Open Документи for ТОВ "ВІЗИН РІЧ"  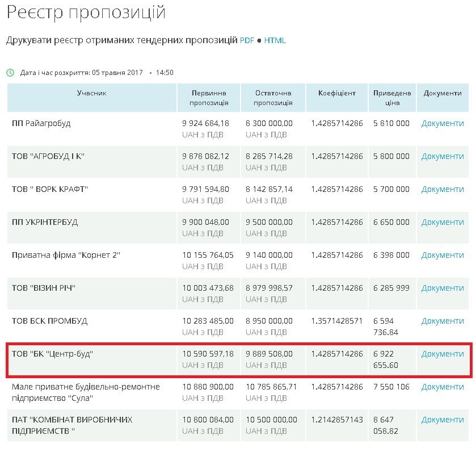pos(443,288)
